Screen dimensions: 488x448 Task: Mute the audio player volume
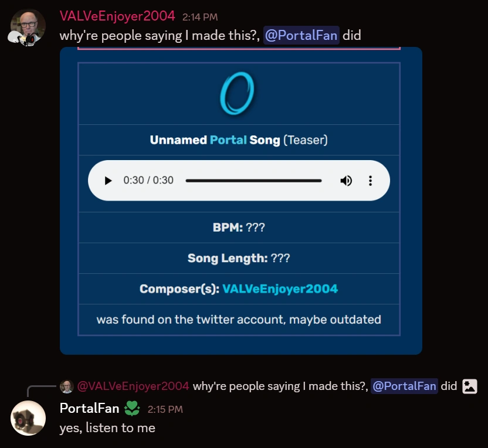[346, 181]
